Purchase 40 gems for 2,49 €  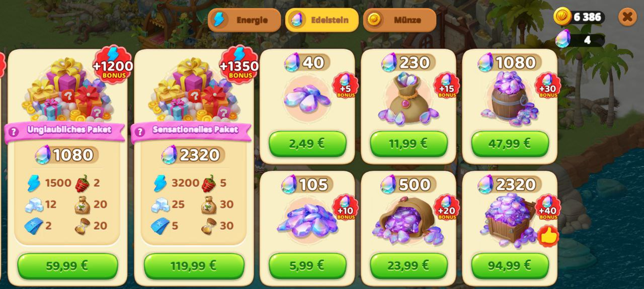(x=307, y=144)
